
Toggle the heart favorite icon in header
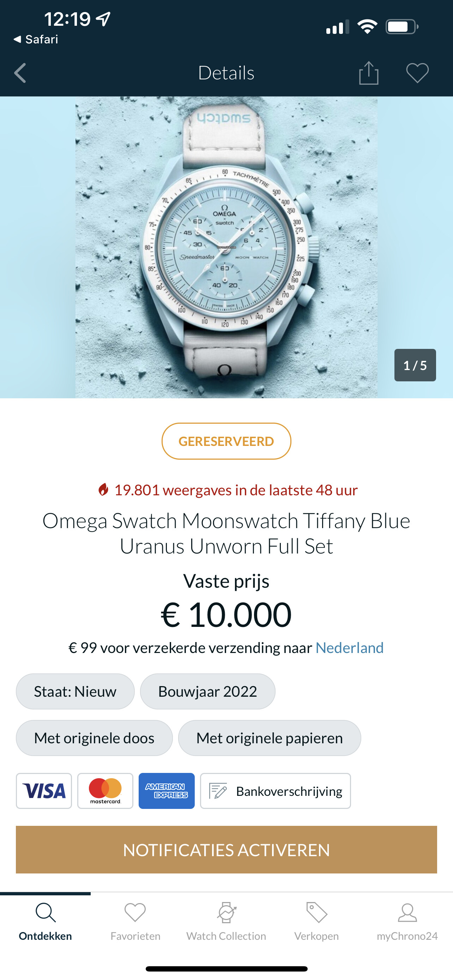click(417, 73)
